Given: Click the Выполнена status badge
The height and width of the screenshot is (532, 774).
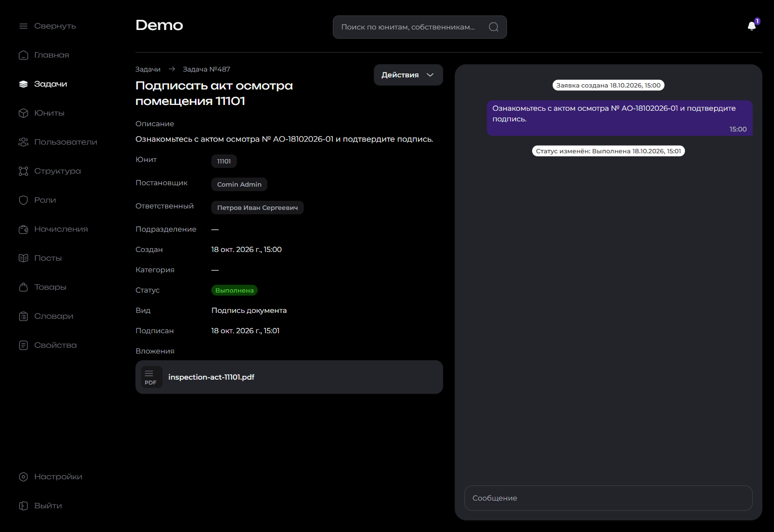Looking at the screenshot, I should pos(235,290).
